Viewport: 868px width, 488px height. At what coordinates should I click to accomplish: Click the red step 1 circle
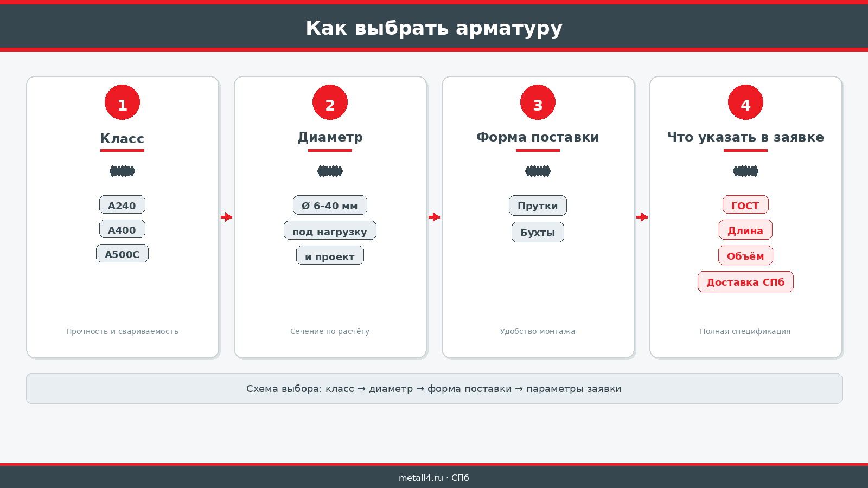click(122, 102)
